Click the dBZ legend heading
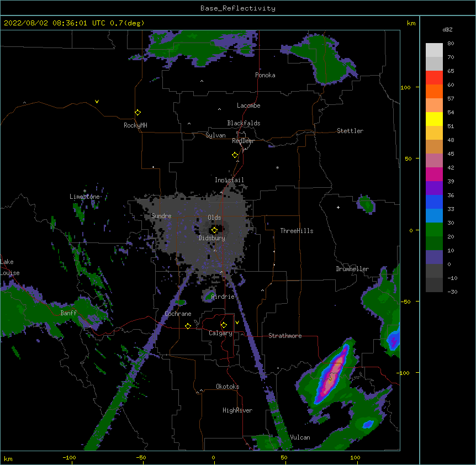Screen dimensions: 476x465 click(447, 29)
